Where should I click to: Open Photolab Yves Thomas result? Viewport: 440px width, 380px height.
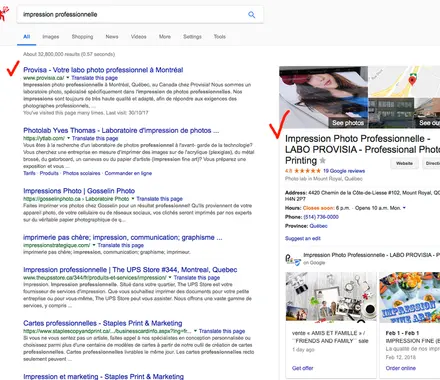(121, 130)
